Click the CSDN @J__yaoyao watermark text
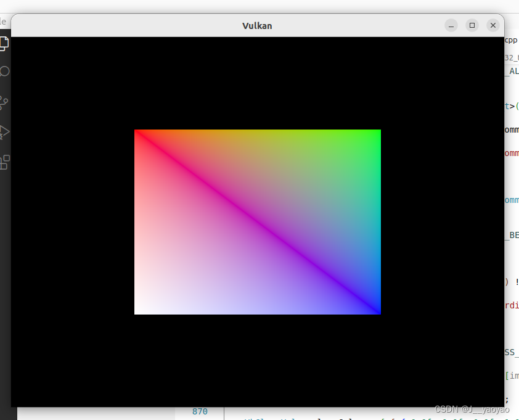The image size is (519, 420). (x=473, y=408)
